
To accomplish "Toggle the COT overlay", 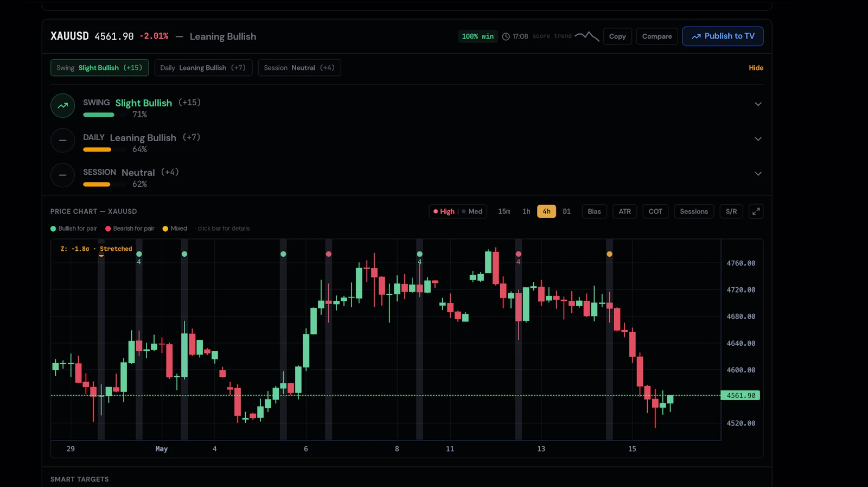I will point(655,211).
